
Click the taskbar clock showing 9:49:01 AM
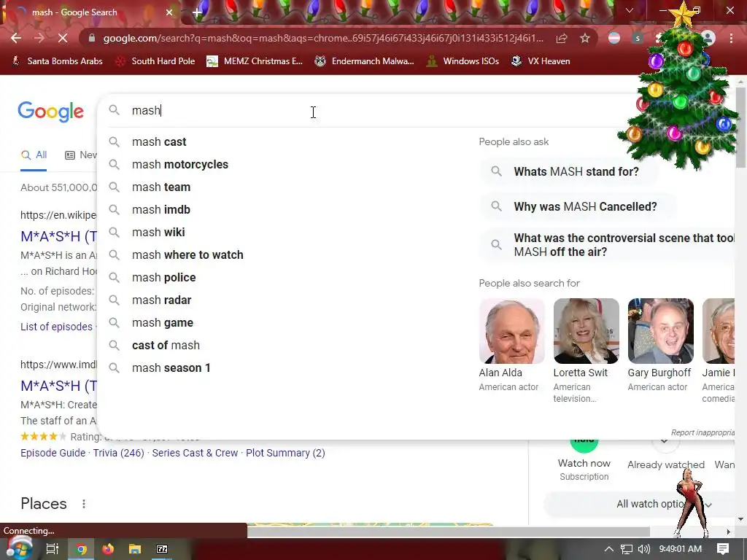point(680,549)
